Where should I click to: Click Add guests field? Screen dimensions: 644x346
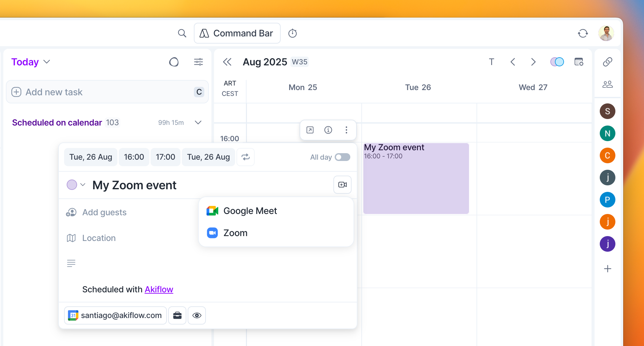tap(104, 212)
